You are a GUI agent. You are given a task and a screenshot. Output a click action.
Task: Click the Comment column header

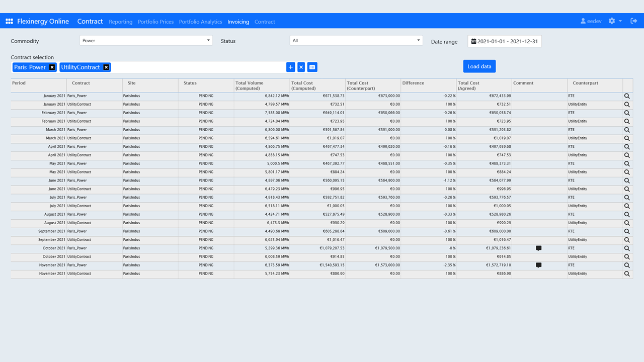pyautogui.click(x=539, y=85)
